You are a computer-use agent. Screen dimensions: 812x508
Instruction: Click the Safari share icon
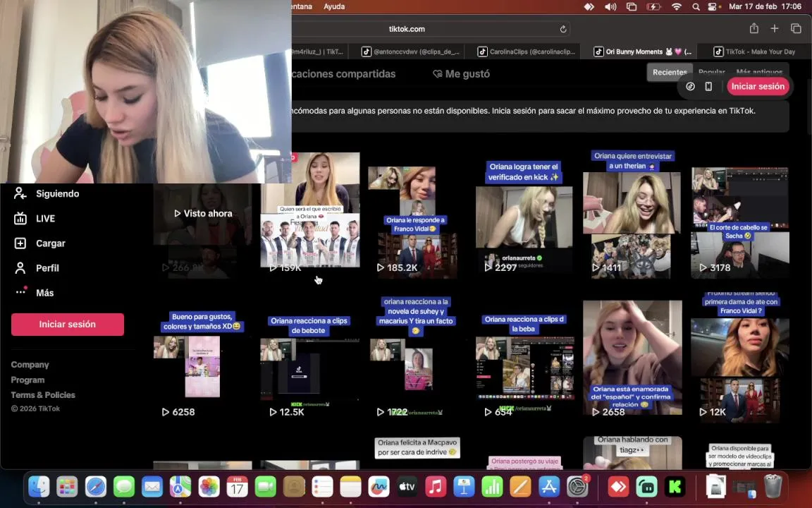click(754, 28)
